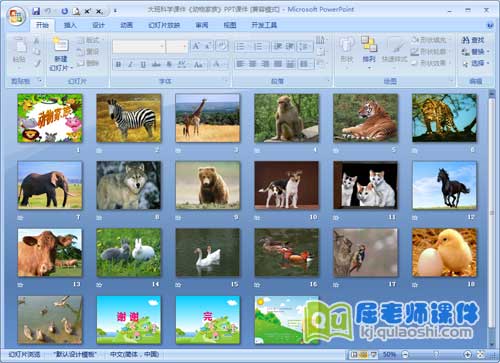Toggle italic formatting
This screenshot has width=500, height=363.
click(x=131, y=64)
